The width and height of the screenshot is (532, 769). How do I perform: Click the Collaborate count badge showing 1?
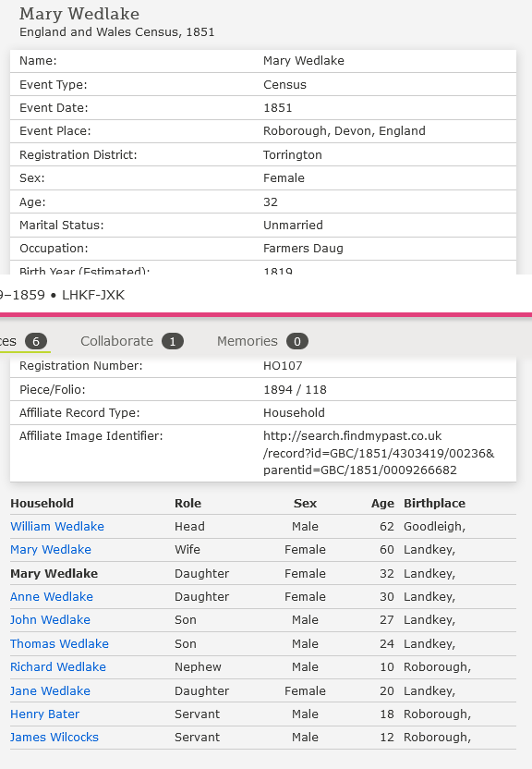tap(173, 341)
